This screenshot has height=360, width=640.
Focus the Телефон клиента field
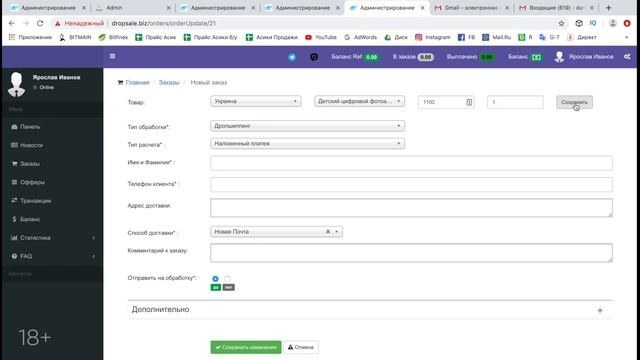click(411, 184)
